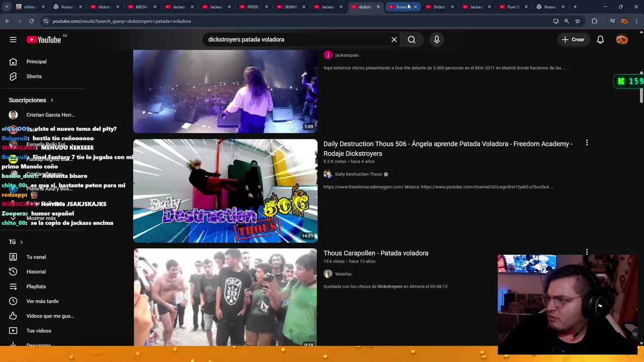Run the search with the magnifier button
Viewport: 644px width, 362px height.
[412, 39]
